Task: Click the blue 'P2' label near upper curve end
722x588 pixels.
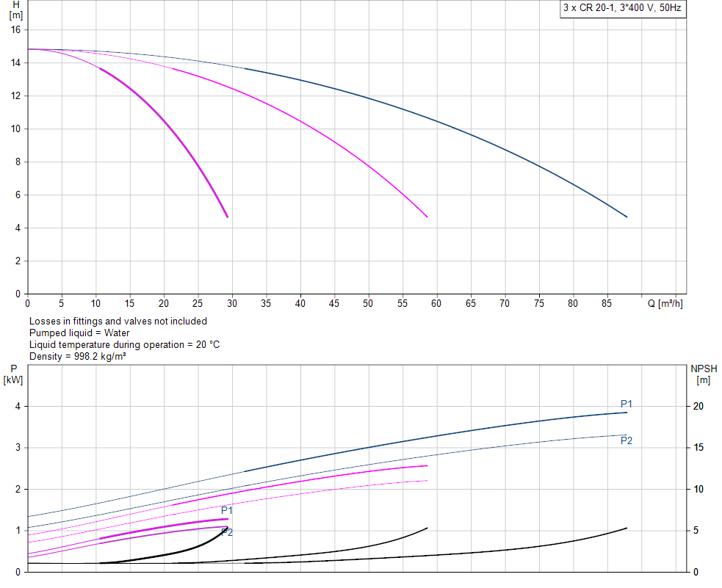Action: 627,440
